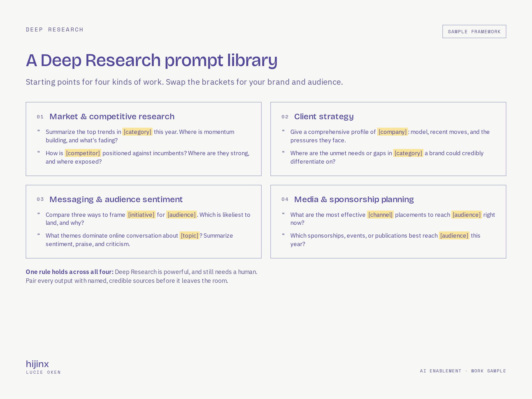Click the SAMPLE FRAMEWORK badge

474,31
